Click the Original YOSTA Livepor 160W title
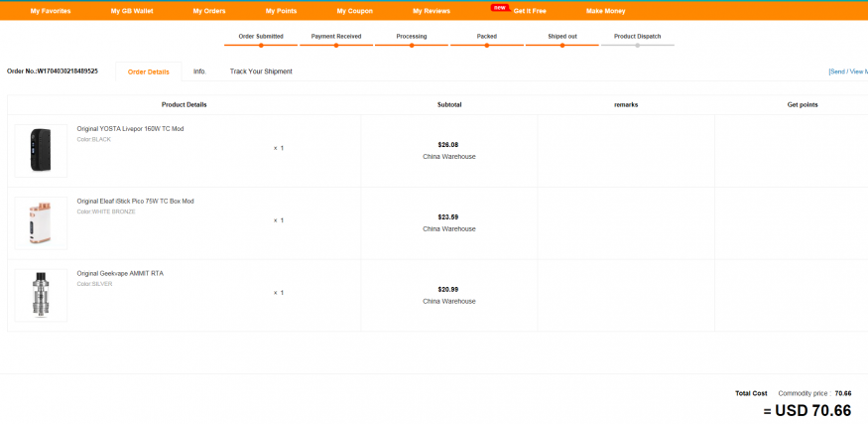 point(130,129)
